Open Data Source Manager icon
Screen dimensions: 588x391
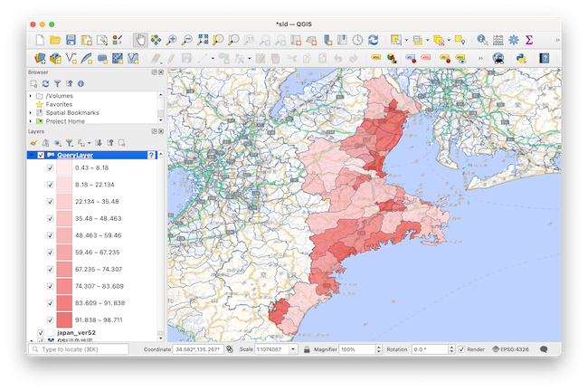click(40, 58)
